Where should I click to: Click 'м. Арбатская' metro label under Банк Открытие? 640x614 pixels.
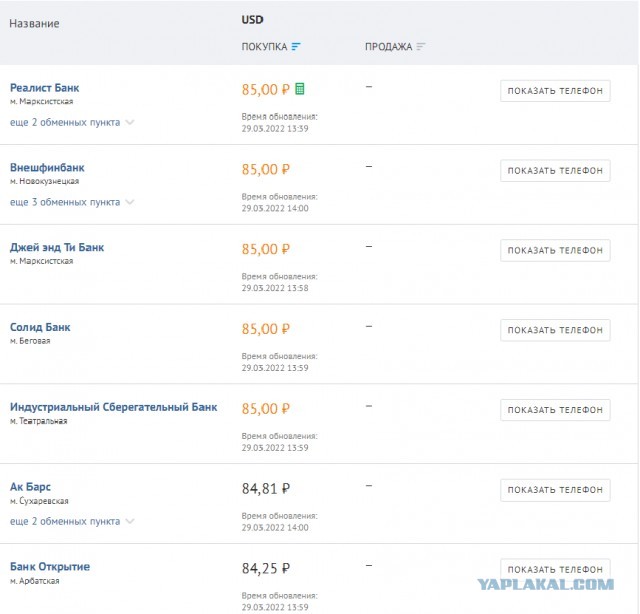[35, 581]
